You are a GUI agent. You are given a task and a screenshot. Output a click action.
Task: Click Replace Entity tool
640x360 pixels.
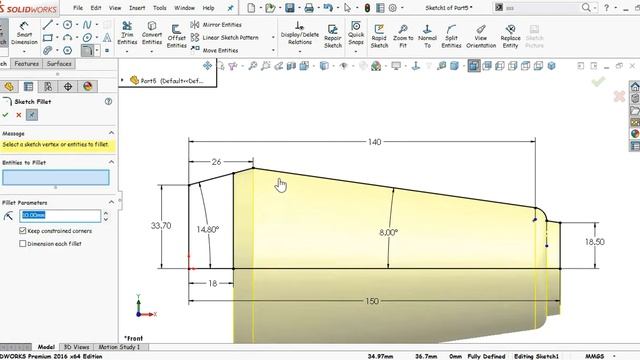coord(510,36)
